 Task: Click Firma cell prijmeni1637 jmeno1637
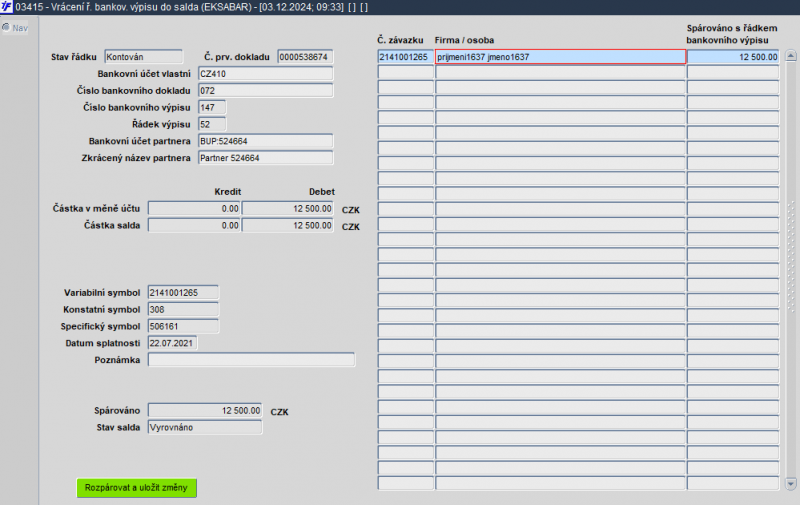(560, 57)
